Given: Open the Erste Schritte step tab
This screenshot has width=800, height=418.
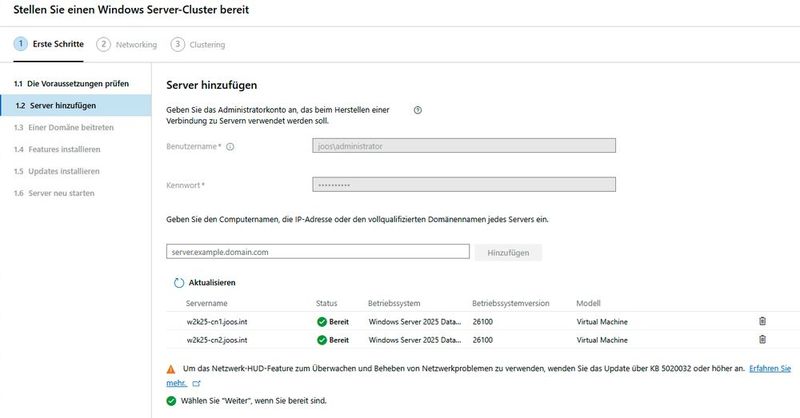Looking at the screenshot, I should pos(48,44).
